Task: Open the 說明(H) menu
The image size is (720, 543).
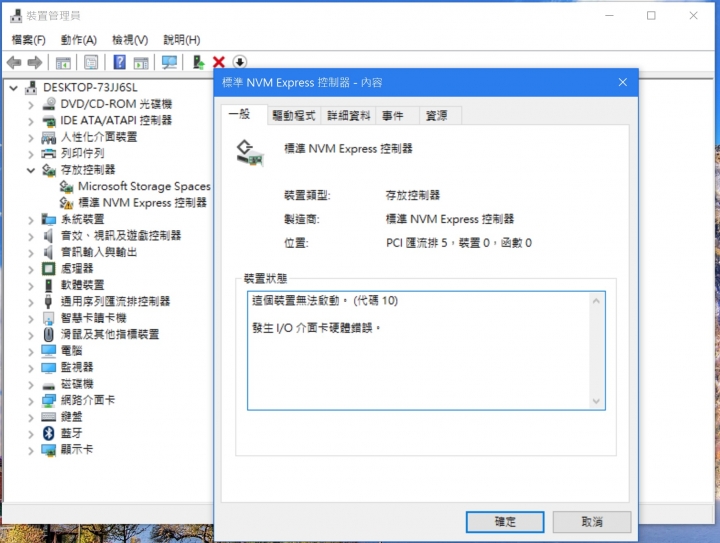Action: tap(182, 40)
